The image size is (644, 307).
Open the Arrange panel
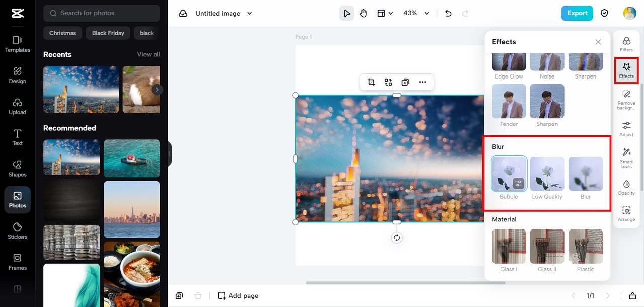626,214
